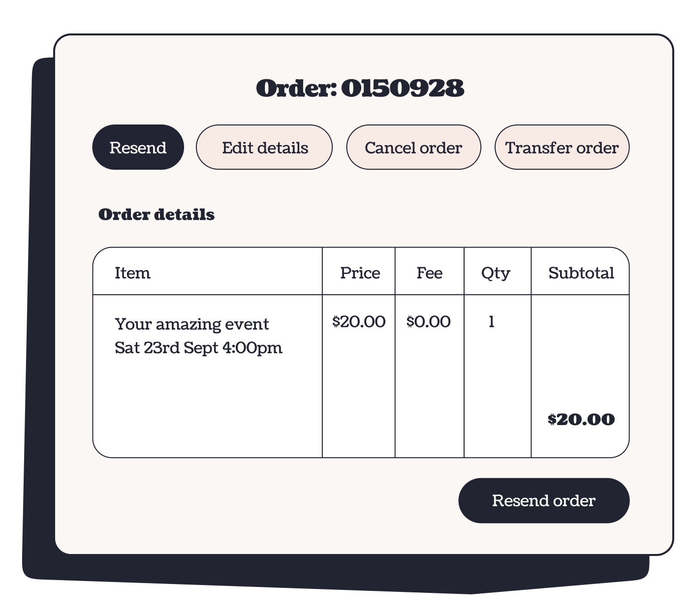The width and height of the screenshot is (689, 616).
Task: Open the Edit details tab
Action: [x=264, y=148]
